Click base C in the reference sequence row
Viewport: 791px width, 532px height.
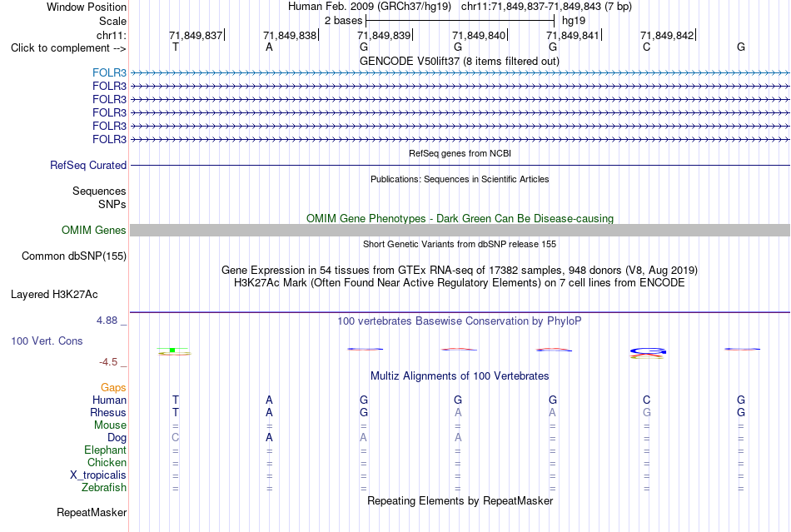647,47
